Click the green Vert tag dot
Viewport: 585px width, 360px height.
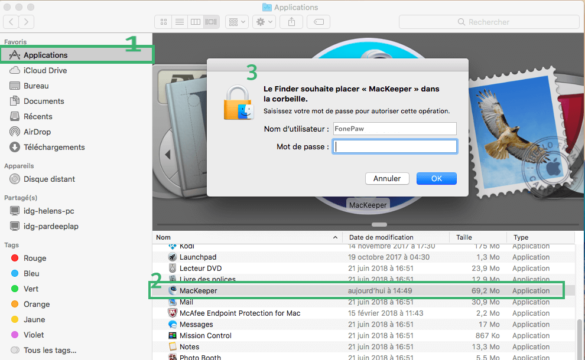pyautogui.click(x=15, y=288)
